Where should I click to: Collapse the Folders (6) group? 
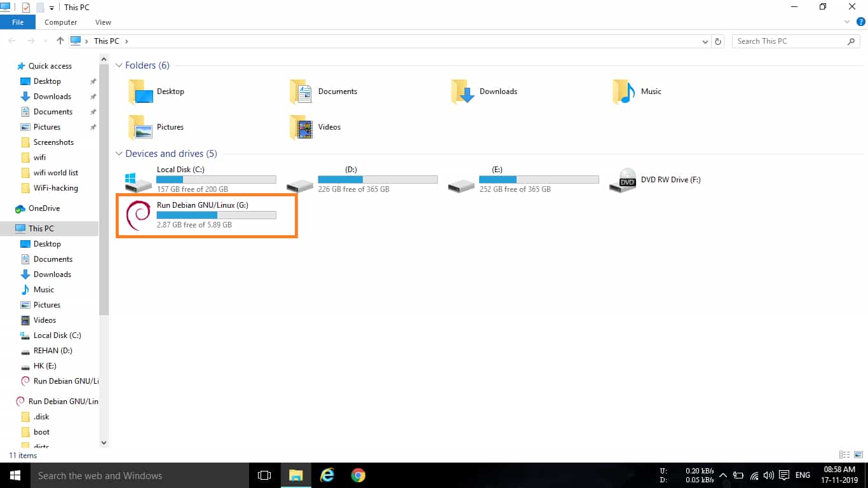click(x=119, y=65)
